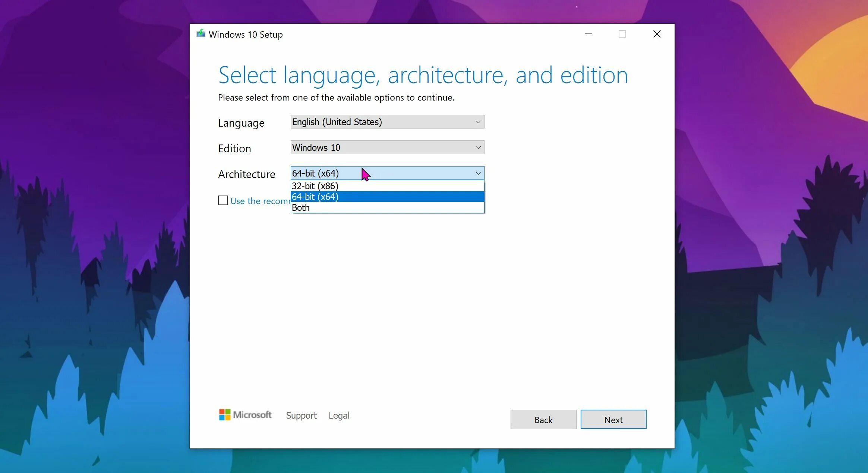The height and width of the screenshot is (473, 868).
Task: Enable Use the recommended options checkbox
Action: click(223, 200)
